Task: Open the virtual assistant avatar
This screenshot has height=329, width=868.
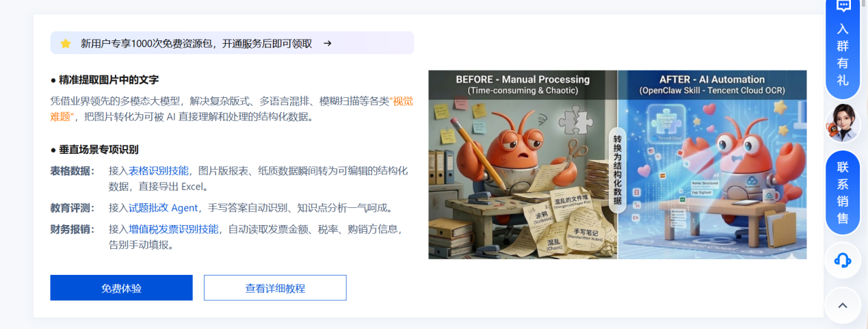Action: click(x=843, y=123)
